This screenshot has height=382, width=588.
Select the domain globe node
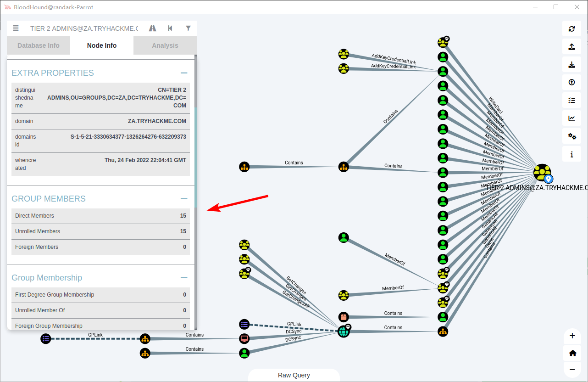(x=344, y=331)
